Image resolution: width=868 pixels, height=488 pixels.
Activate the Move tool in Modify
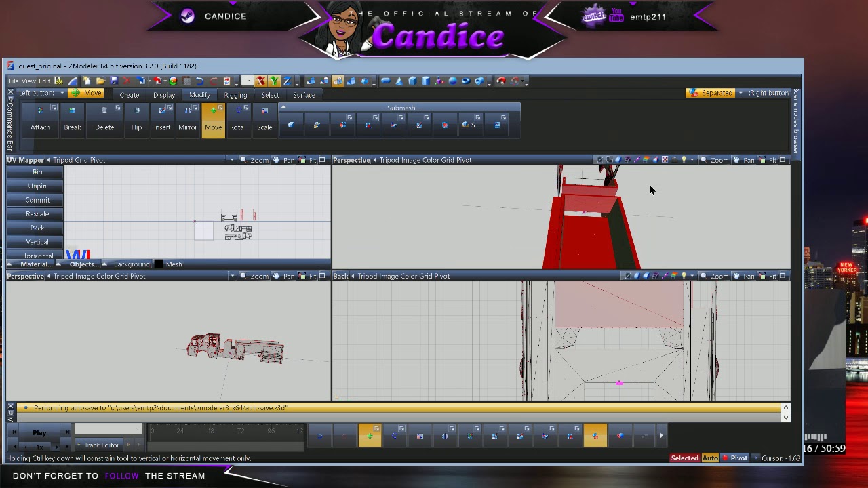[x=213, y=119]
